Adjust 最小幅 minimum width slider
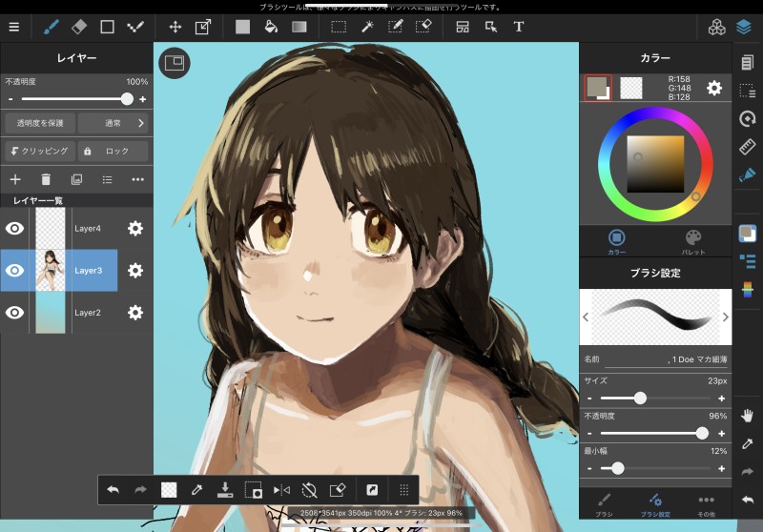 tap(655, 468)
